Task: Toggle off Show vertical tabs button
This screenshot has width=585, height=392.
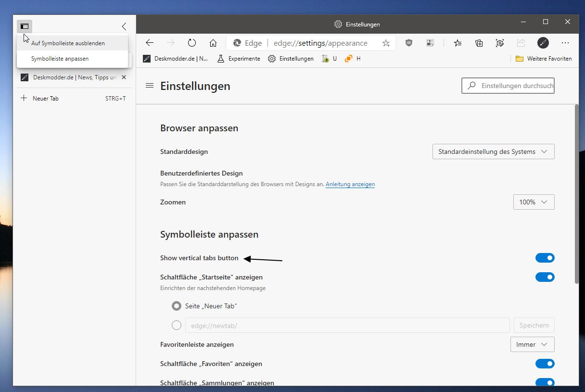Action: point(545,258)
